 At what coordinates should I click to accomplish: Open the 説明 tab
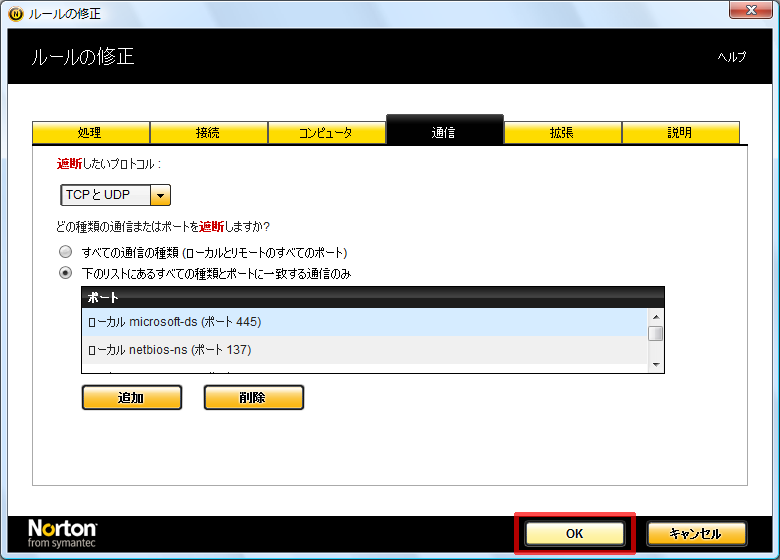tap(680, 133)
